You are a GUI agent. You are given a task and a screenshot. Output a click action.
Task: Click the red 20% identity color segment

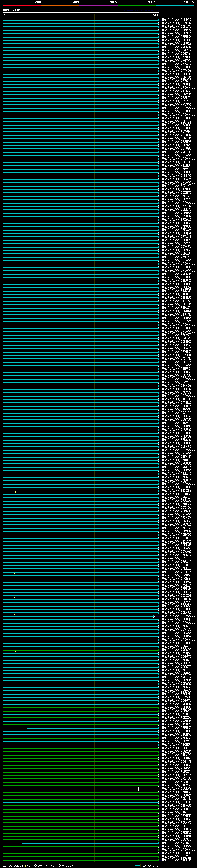[22, 6]
